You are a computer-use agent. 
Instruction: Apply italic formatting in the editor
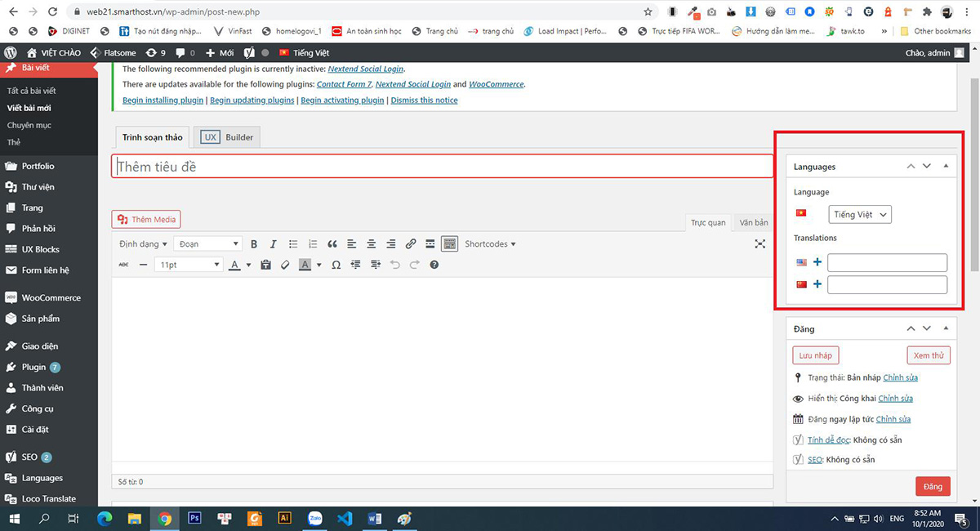pyautogui.click(x=273, y=243)
